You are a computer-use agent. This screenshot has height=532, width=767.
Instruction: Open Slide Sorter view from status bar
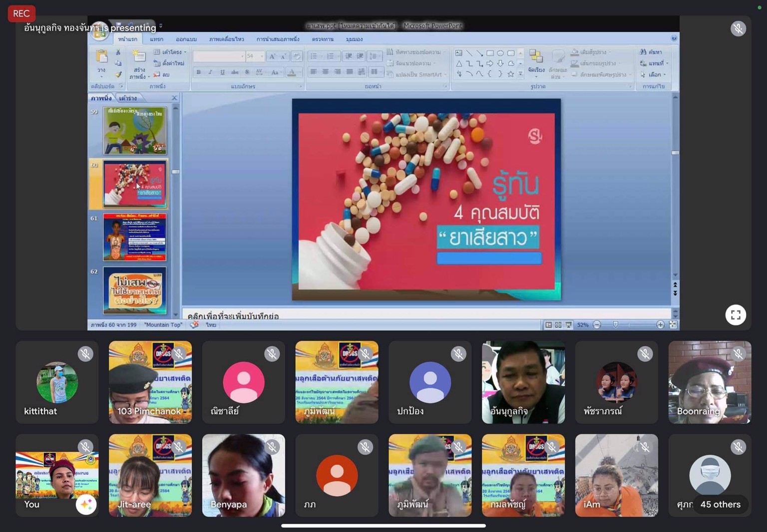click(558, 325)
